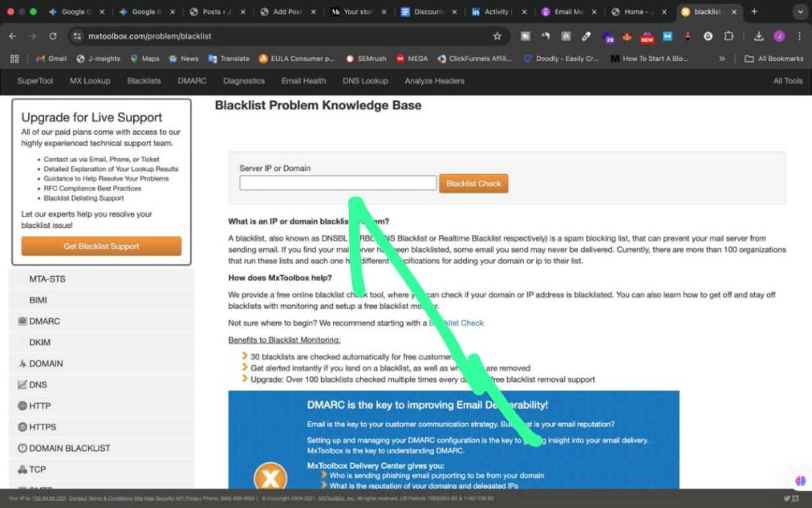The width and height of the screenshot is (812, 508).
Task: Switch to the LinkedIn Activity tab
Action: click(x=500, y=11)
